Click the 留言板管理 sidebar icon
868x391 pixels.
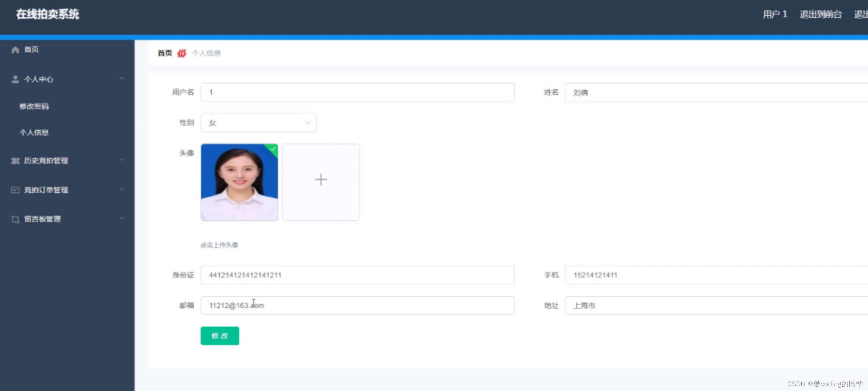tap(15, 219)
